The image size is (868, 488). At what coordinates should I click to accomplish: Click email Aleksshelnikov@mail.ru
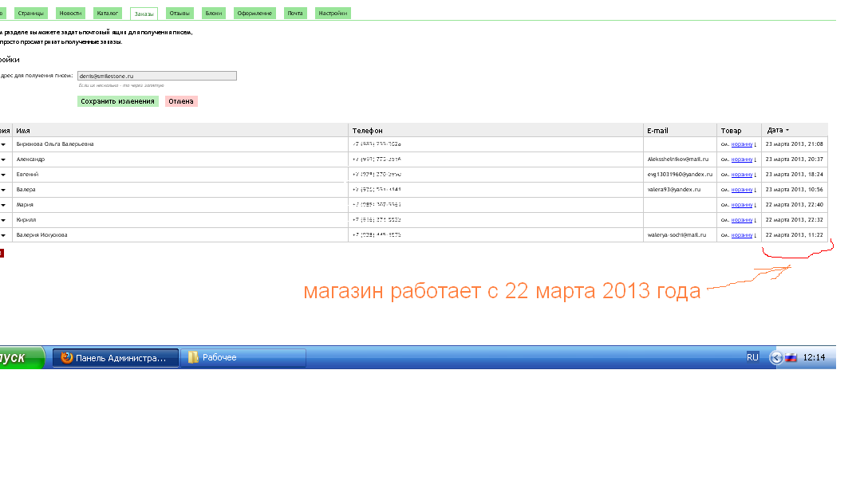pos(677,159)
